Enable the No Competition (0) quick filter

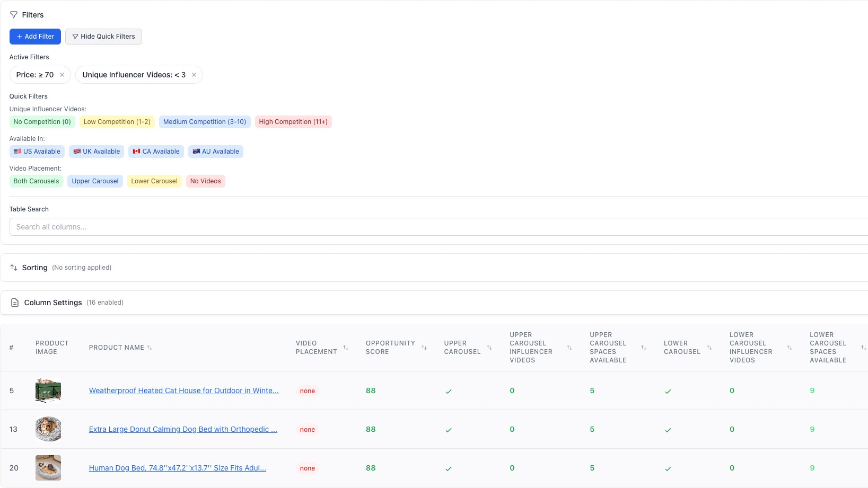click(42, 121)
